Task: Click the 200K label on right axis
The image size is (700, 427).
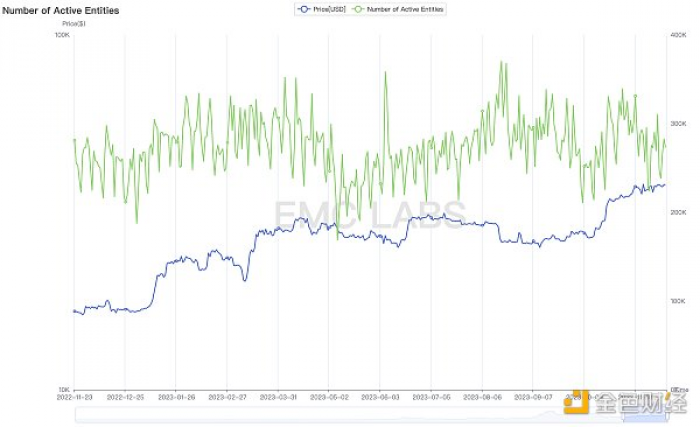Action: coord(678,212)
